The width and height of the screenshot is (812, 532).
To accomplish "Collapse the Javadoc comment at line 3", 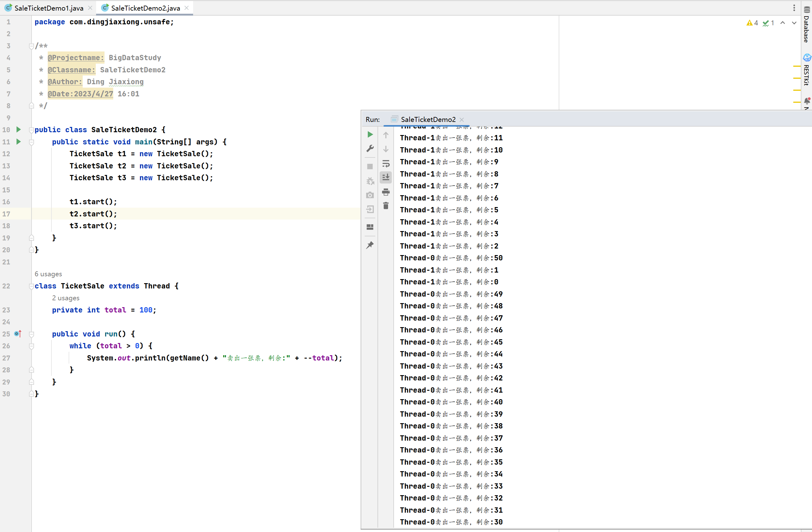I will [32, 46].
